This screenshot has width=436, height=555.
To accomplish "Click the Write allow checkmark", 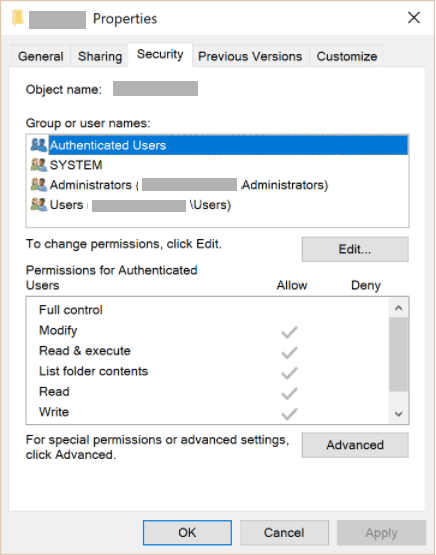I will pos(289,413).
